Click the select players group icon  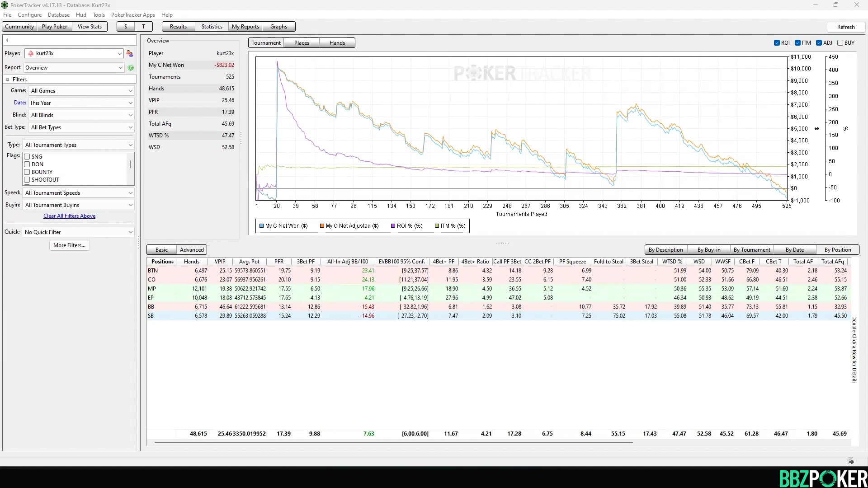pyautogui.click(x=130, y=53)
